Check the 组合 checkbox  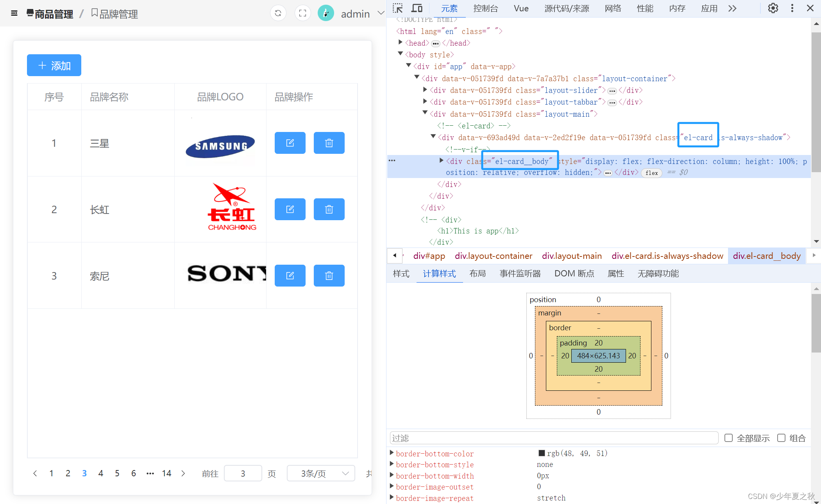click(x=781, y=438)
